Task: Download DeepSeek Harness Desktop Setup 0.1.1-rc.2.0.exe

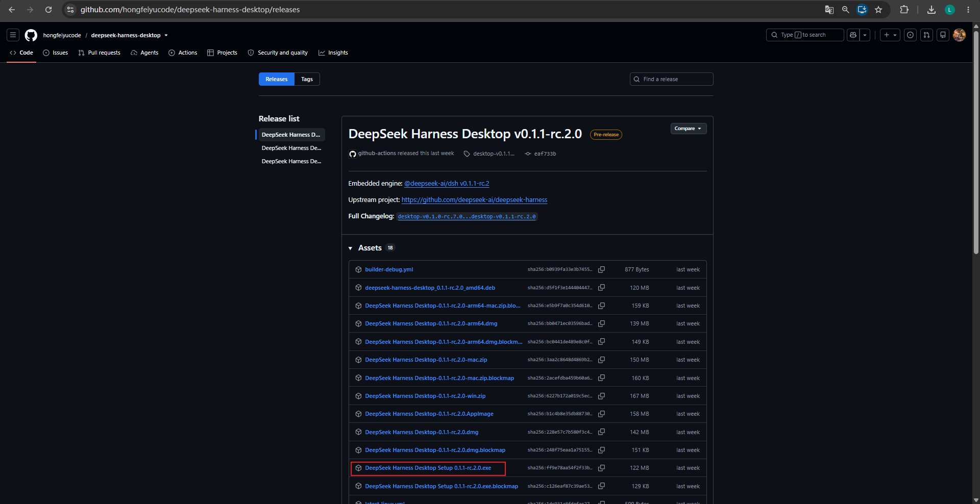Action: click(428, 468)
